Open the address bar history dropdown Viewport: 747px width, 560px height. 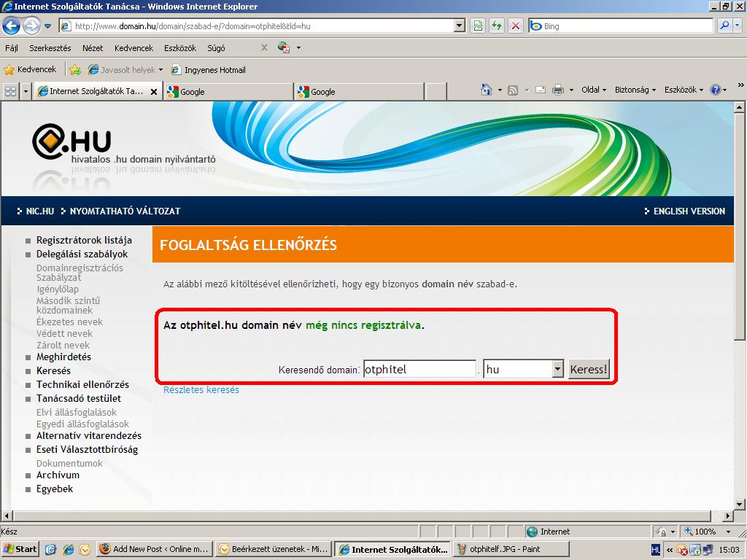(459, 26)
